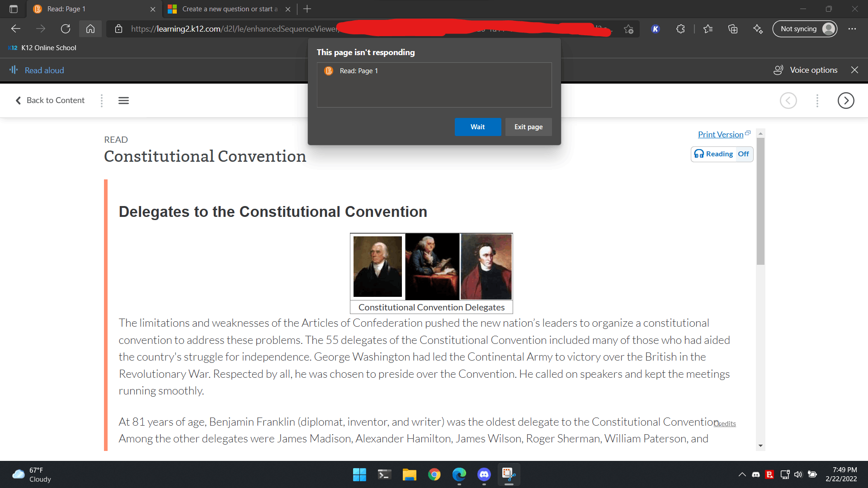Image resolution: width=868 pixels, height=488 pixels.
Task: Go to previous page arrow
Action: (x=788, y=100)
